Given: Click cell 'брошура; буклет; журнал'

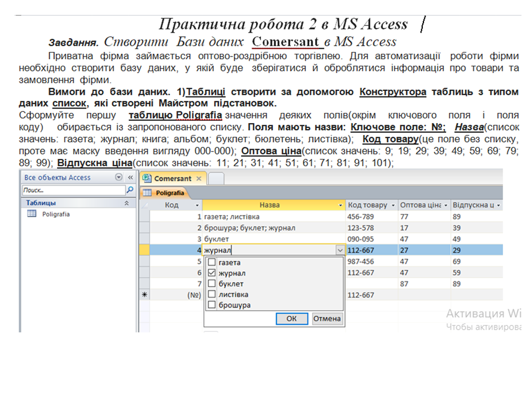Looking at the screenshot, I should (274, 228).
